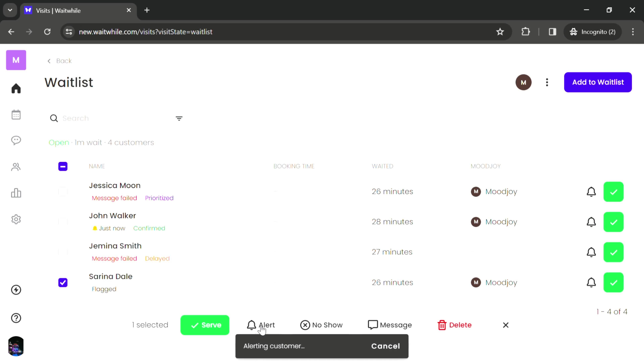Click the Delete option in bulk actions

[x=455, y=325]
